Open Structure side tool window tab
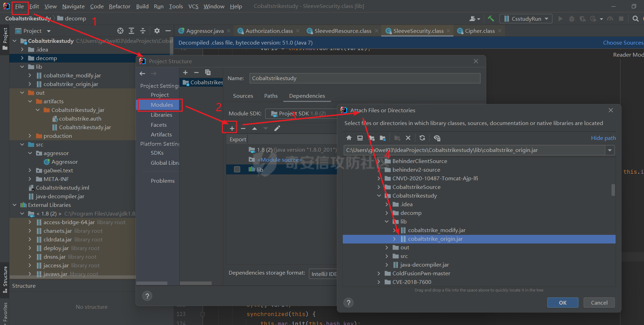Image resolution: width=644 pixels, height=325 pixels. pyautogui.click(x=5, y=279)
